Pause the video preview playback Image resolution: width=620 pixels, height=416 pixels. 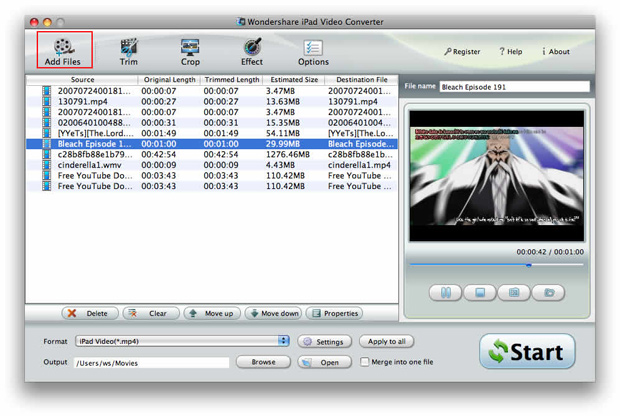tap(445, 293)
